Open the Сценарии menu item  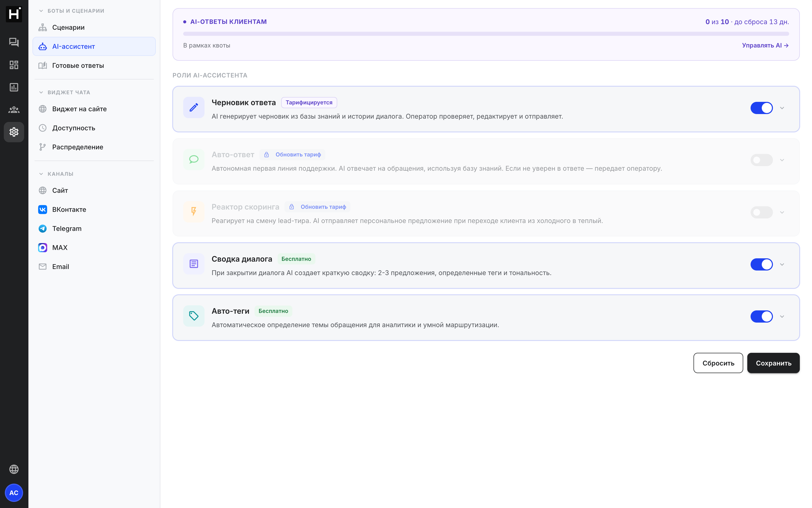point(94,27)
